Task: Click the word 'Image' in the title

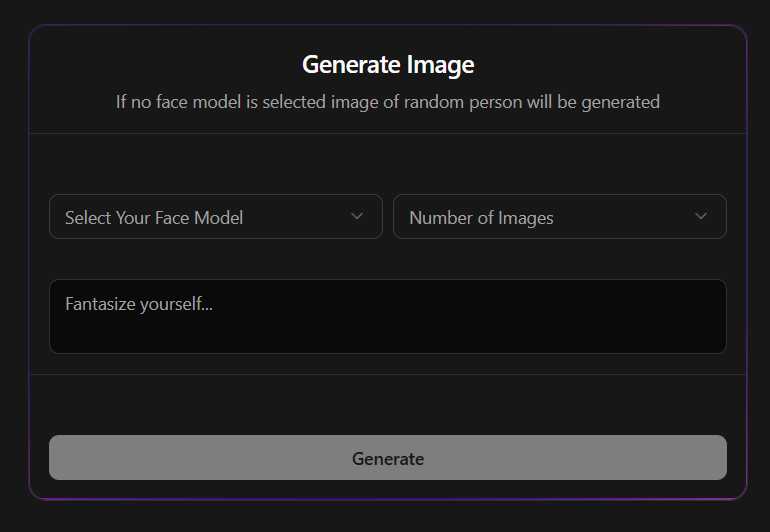Action: (440, 65)
